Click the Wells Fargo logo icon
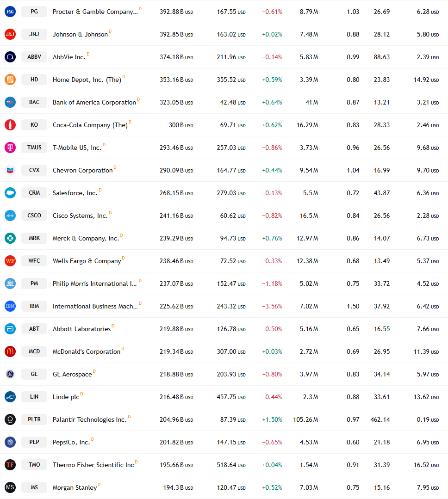This screenshot has height=499, width=448. pyautogui.click(x=10, y=261)
